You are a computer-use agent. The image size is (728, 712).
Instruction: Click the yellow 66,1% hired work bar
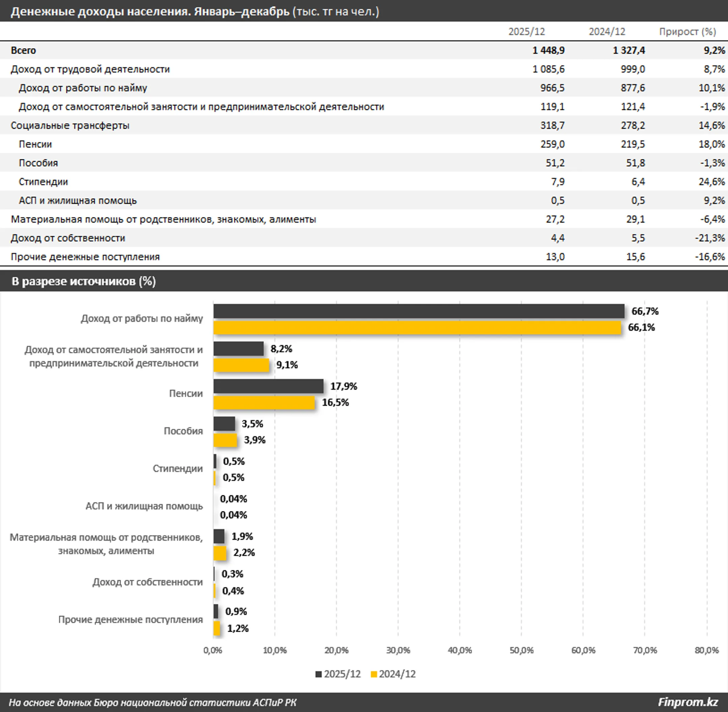pos(417,328)
